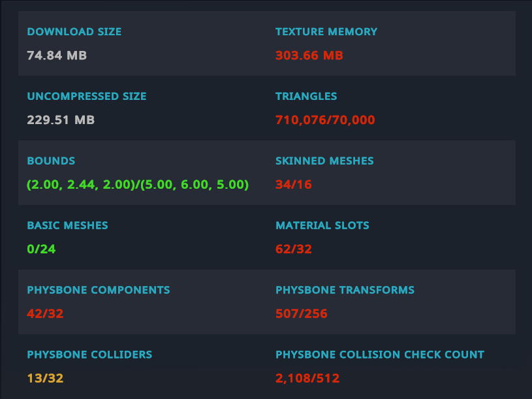
Task: Click the PhysBone Components label
Action: pyautogui.click(x=99, y=290)
